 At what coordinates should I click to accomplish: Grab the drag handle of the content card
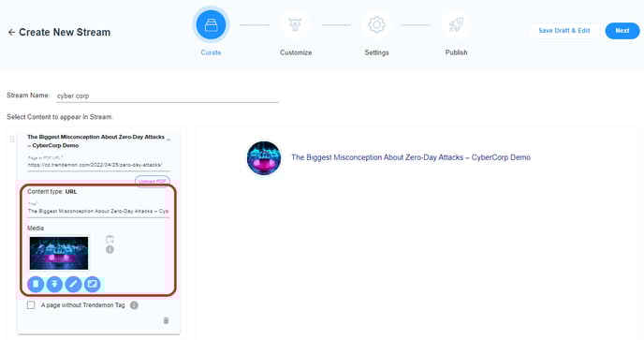point(12,140)
